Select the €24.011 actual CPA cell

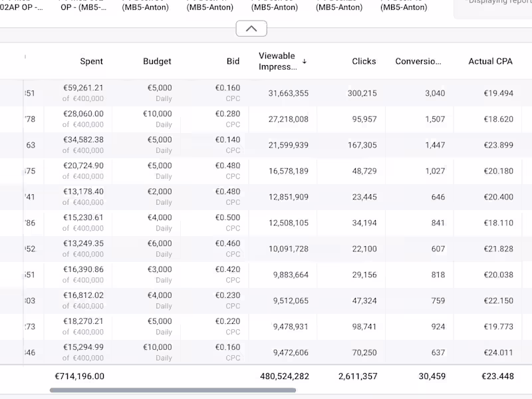(x=498, y=352)
